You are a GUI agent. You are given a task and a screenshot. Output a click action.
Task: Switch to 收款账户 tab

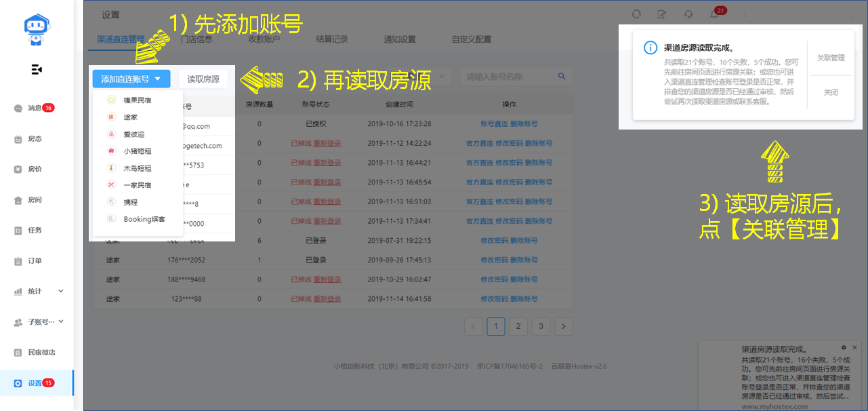(264, 39)
